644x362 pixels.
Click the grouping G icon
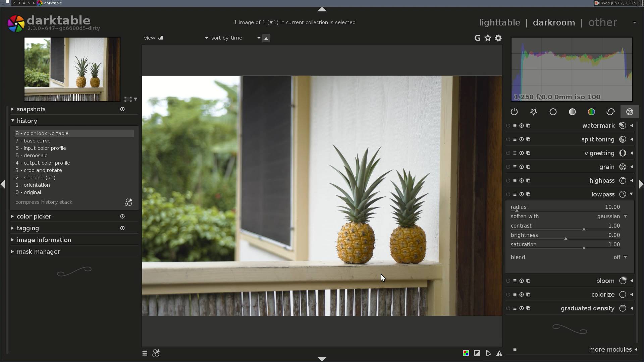point(477,38)
